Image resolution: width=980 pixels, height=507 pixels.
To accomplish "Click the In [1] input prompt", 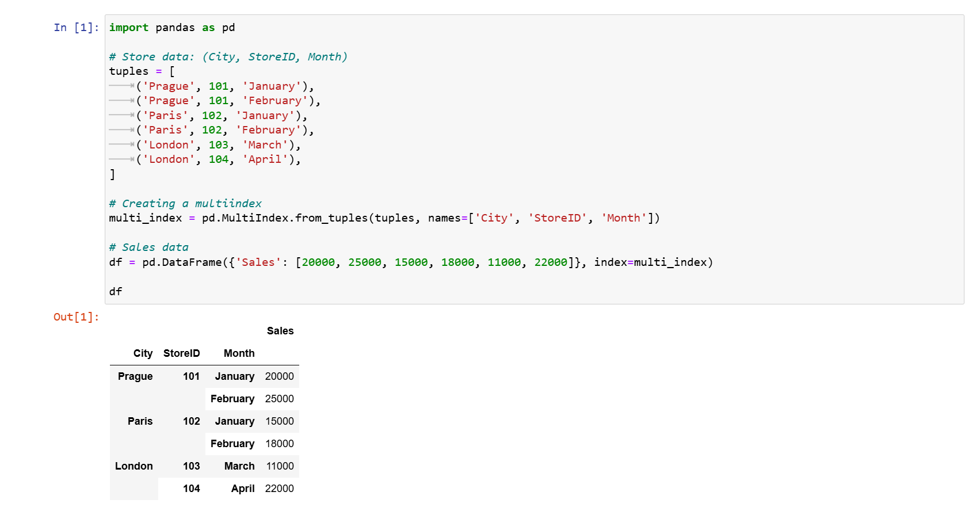I will click(x=76, y=28).
